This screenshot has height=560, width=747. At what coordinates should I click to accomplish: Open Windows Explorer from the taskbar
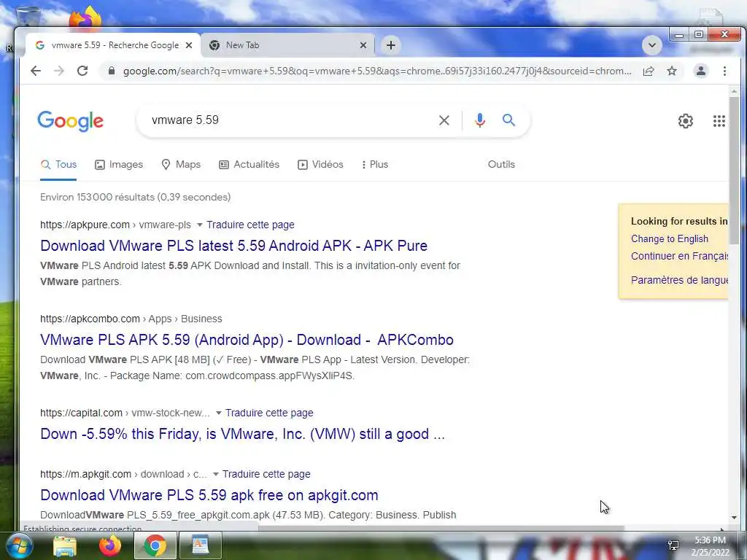[65, 545]
